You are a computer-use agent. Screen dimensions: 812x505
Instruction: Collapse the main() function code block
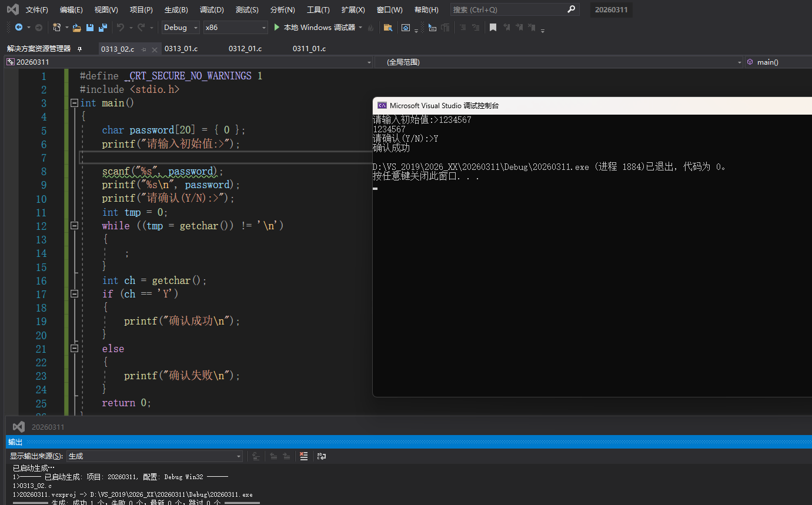tap(74, 103)
